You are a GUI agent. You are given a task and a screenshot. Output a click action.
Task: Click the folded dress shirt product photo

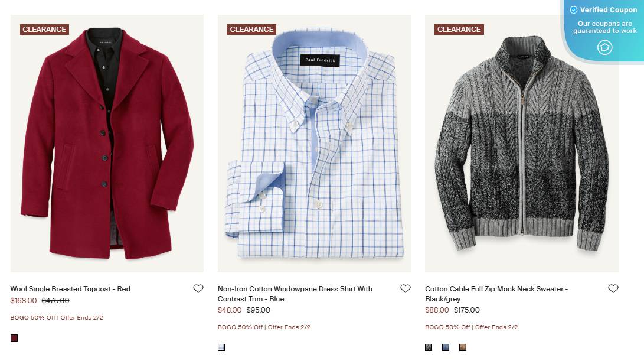[313, 142]
